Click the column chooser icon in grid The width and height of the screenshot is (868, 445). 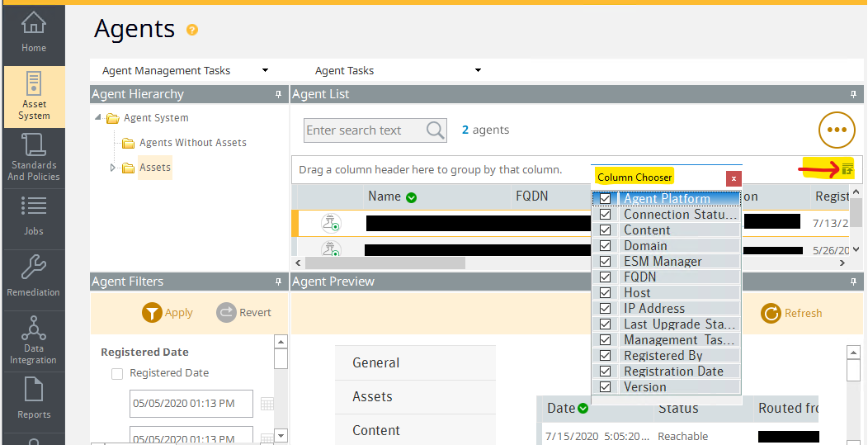pos(847,169)
